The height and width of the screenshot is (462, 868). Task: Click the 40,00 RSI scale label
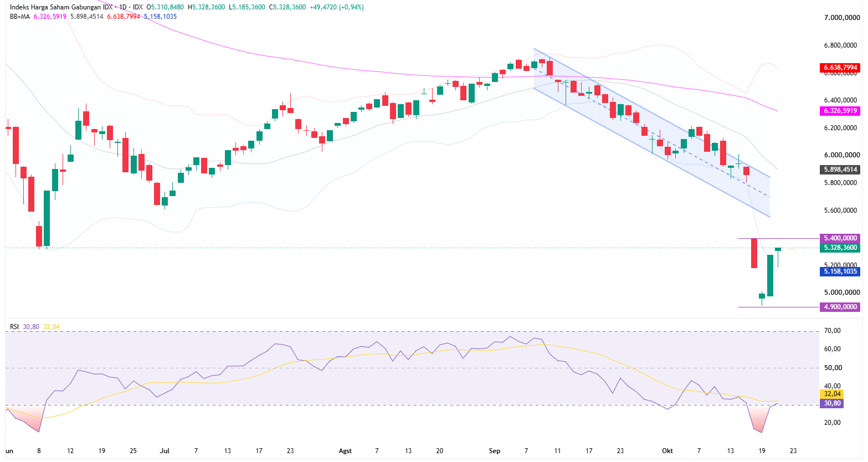point(833,386)
